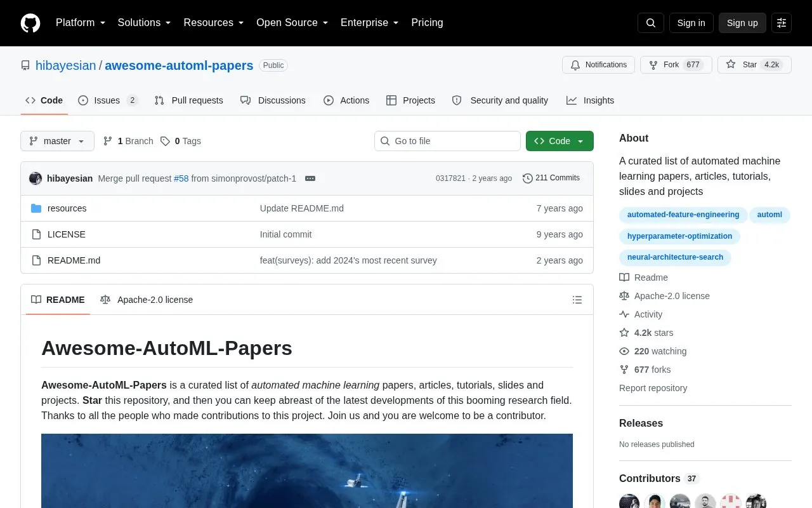Open the Insights tab

590,100
